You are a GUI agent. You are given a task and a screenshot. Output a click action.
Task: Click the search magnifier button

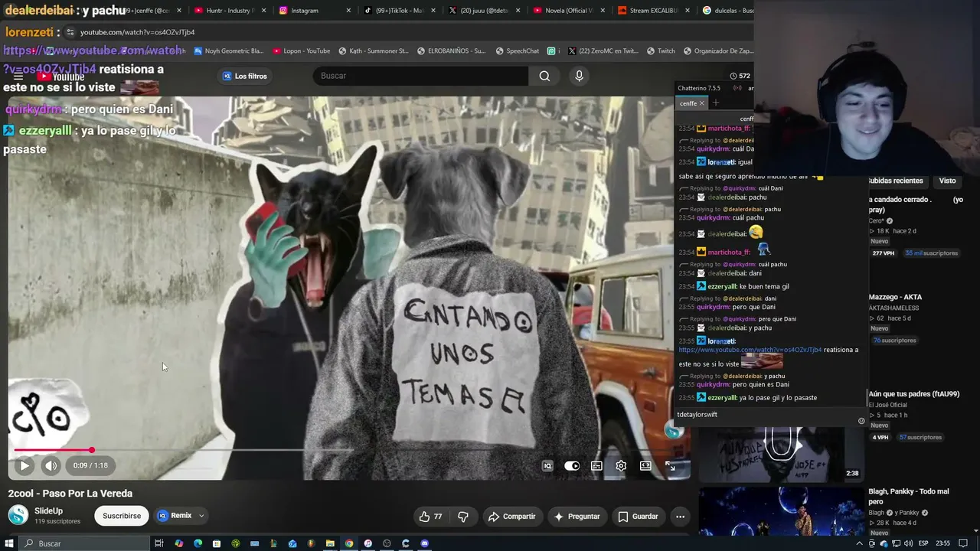(544, 76)
